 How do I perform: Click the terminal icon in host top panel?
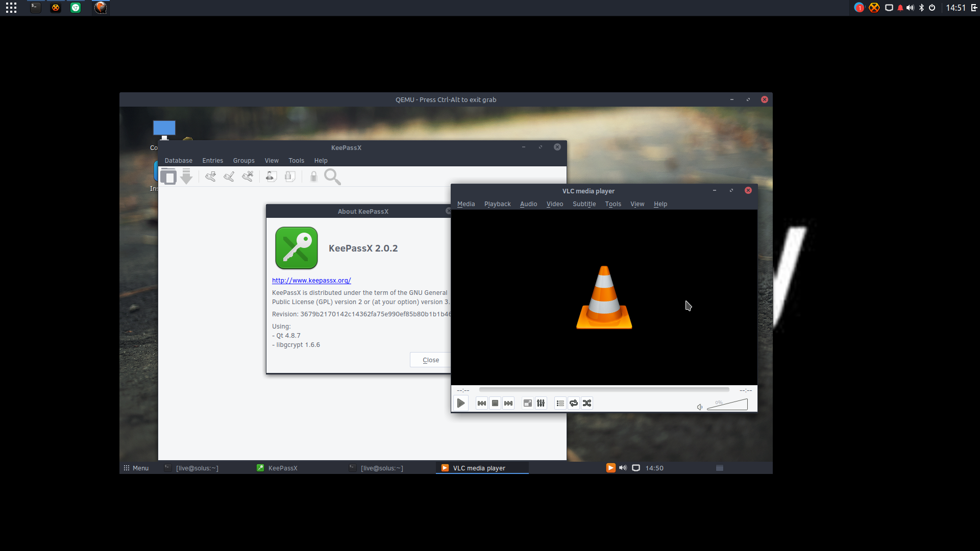pyautogui.click(x=35, y=8)
